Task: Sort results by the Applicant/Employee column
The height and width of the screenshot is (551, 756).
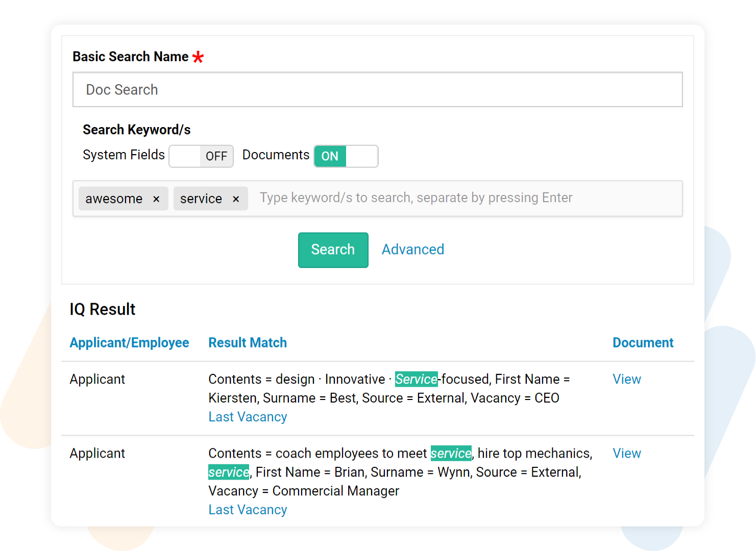Action: (x=129, y=342)
